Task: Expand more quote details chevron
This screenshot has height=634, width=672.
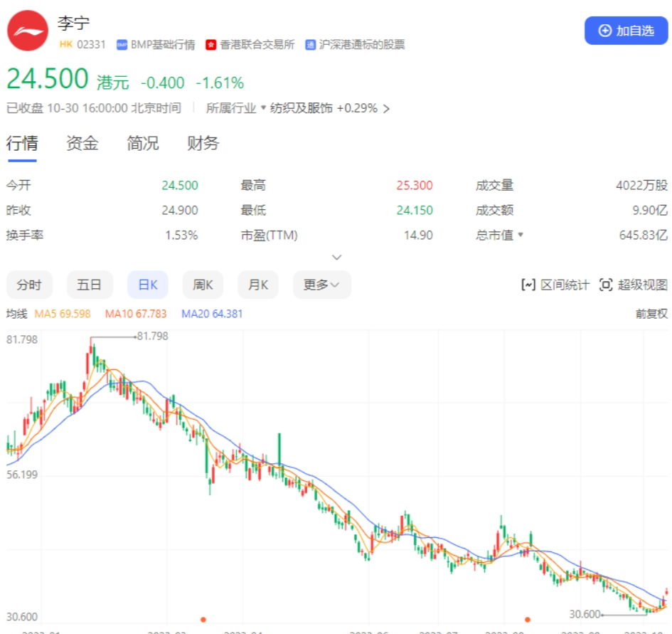Action: (337, 257)
